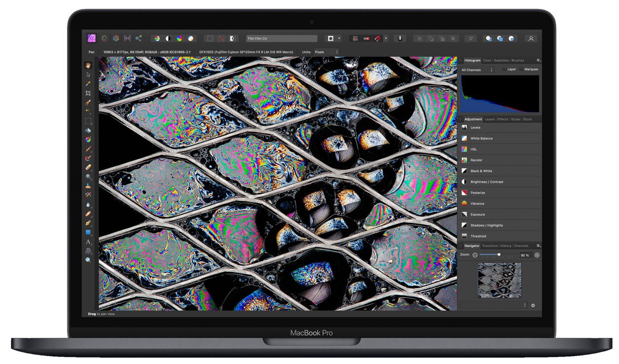Open the All Channels dropdown

click(x=477, y=70)
